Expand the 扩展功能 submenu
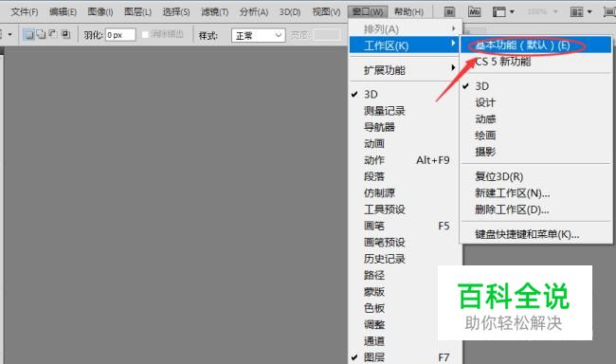This screenshot has width=616, height=364. 405,70
